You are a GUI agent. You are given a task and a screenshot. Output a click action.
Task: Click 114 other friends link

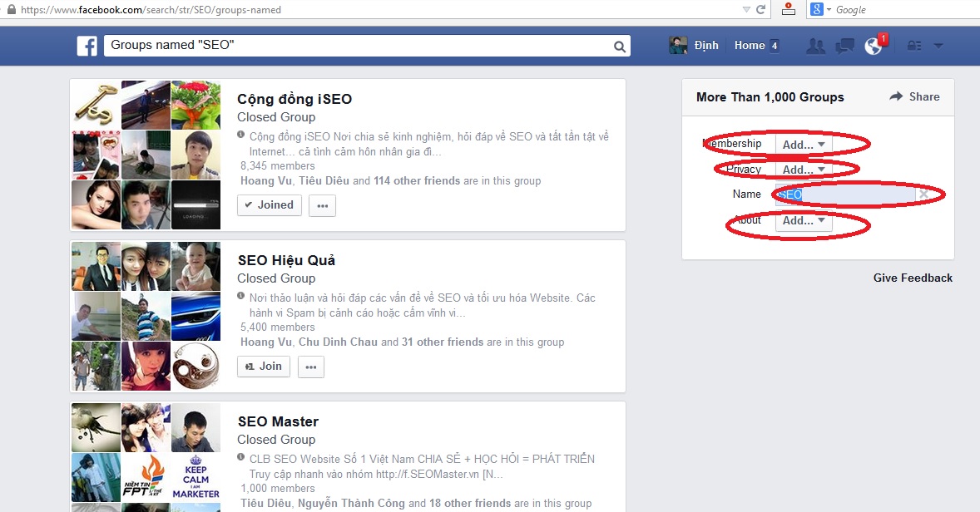pyautogui.click(x=417, y=180)
